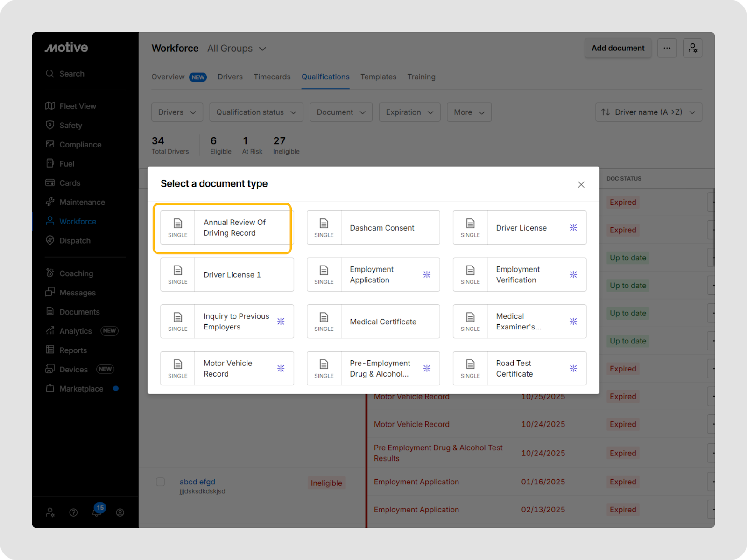Switch to the Templates tab
The width and height of the screenshot is (747, 560).
pyautogui.click(x=378, y=77)
